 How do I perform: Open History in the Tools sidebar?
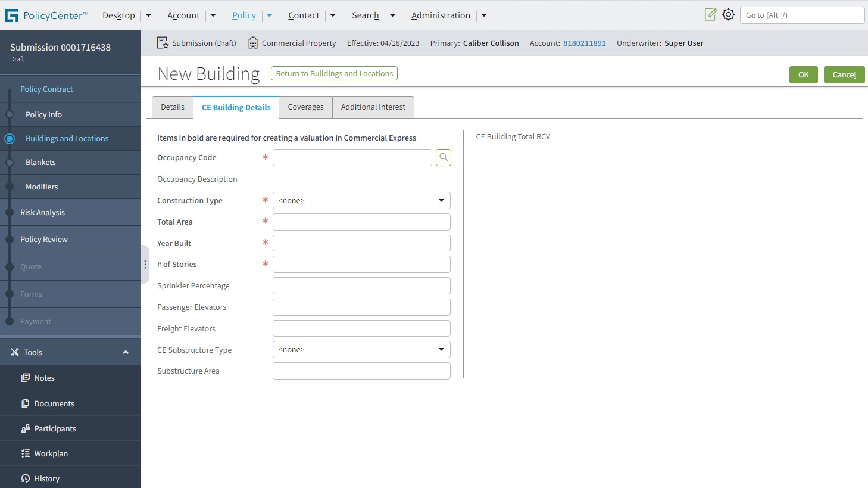tap(46, 478)
